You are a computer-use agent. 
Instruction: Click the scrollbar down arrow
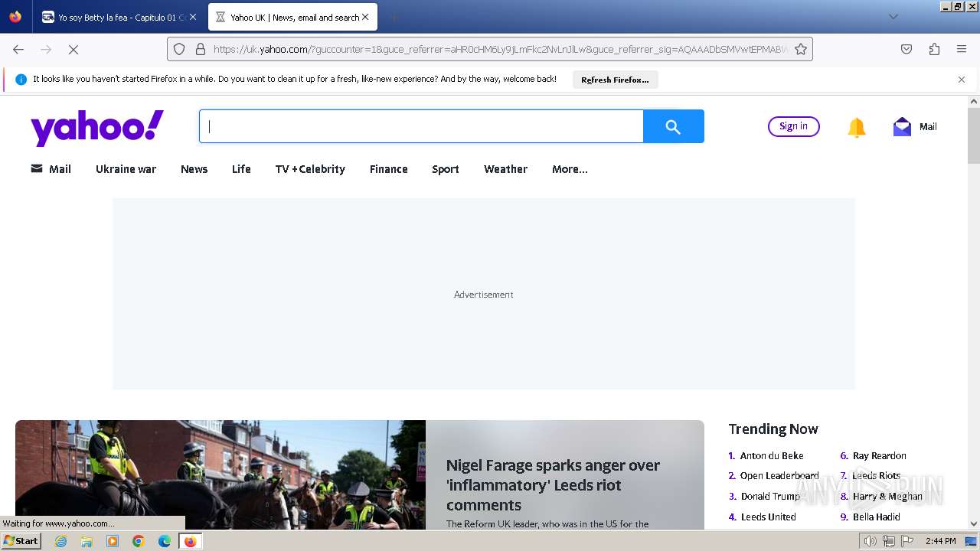coord(974,524)
